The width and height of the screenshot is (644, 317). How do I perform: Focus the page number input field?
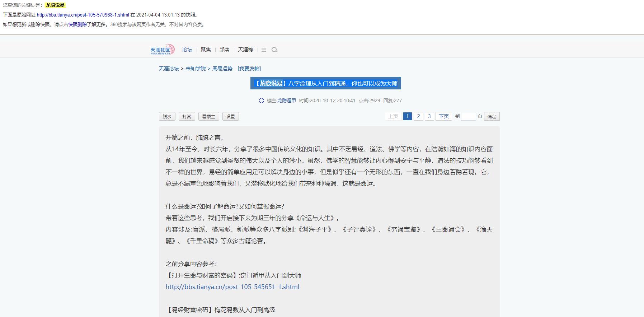pyautogui.click(x=468, y=116)
